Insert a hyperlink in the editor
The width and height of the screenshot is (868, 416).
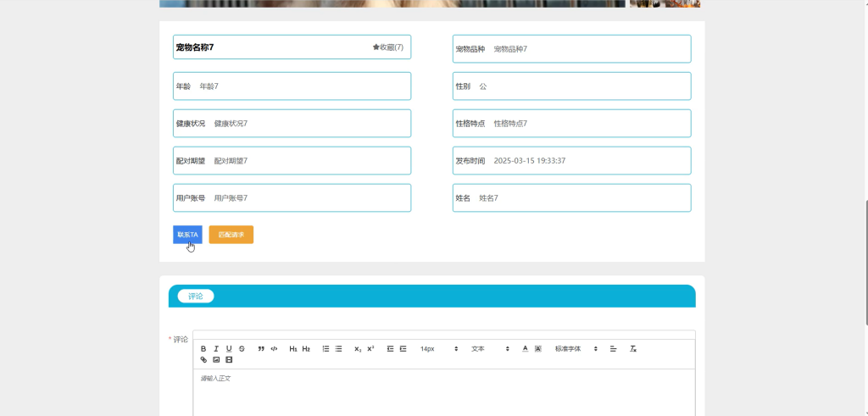point(203,360)
